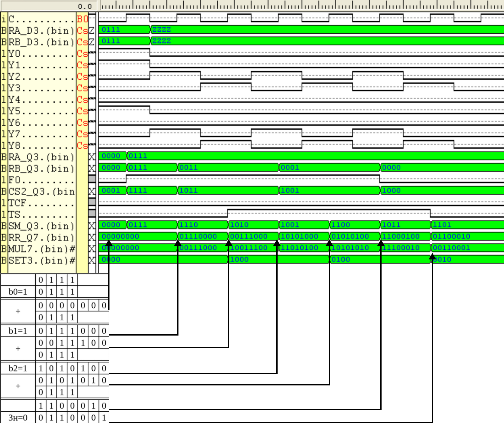Select the CS2_Q3 signal name
Viewport: 504px width, 423px height.
(x=41, y=191)
